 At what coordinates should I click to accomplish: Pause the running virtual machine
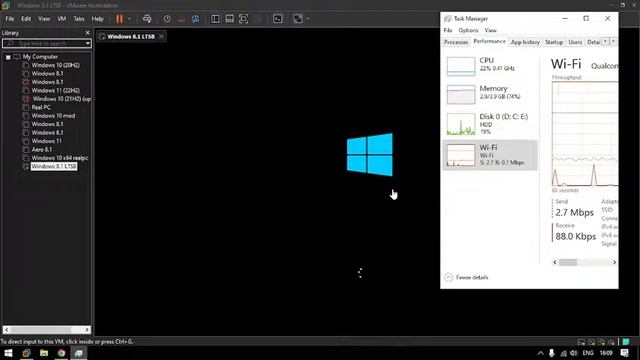(x=119, y=19)
